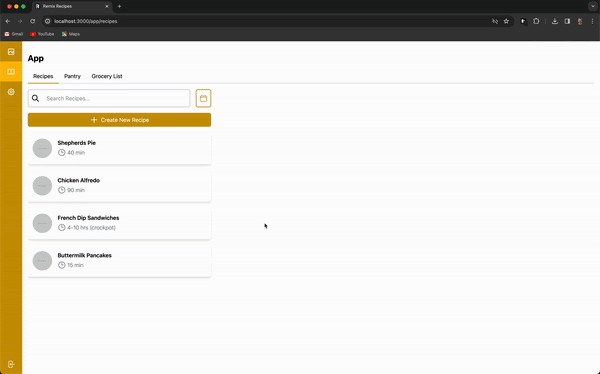Open the meal plan calendar button
Image resolution: width=600 pixels, height=374 pixels.
(203, 98)
